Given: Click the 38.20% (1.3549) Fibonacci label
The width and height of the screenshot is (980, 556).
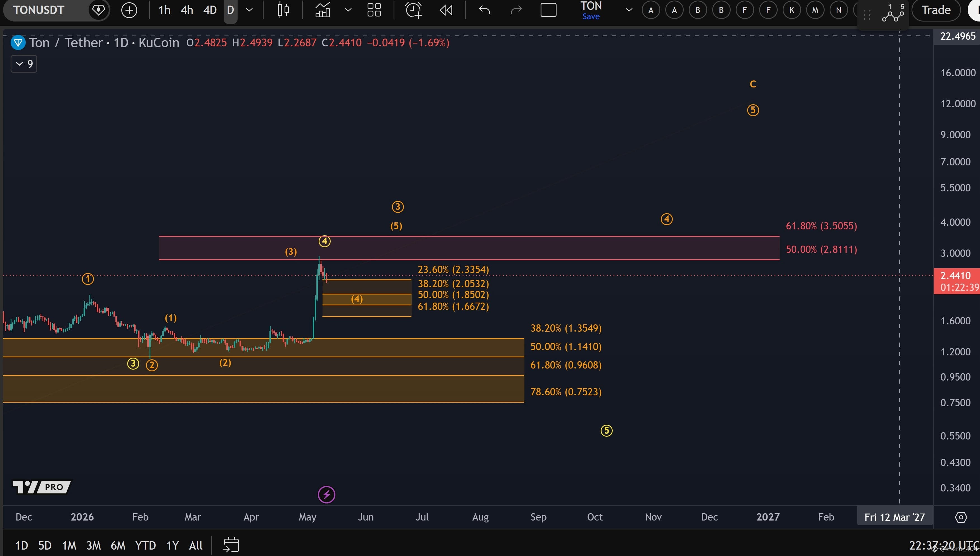Looking at the screenshot, I should 566,328.
